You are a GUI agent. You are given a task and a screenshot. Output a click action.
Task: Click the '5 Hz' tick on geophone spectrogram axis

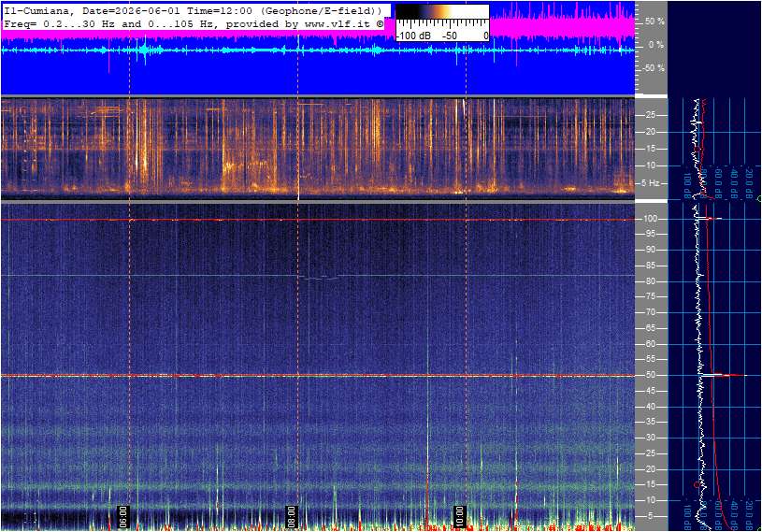tap(650, 183)
